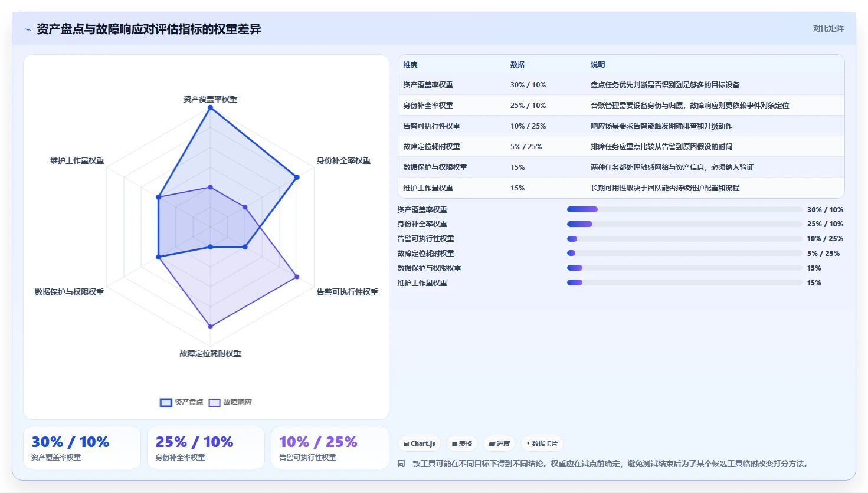
Task: Click the 10% / 25% summary card
Action: click(x=330, y=448)
